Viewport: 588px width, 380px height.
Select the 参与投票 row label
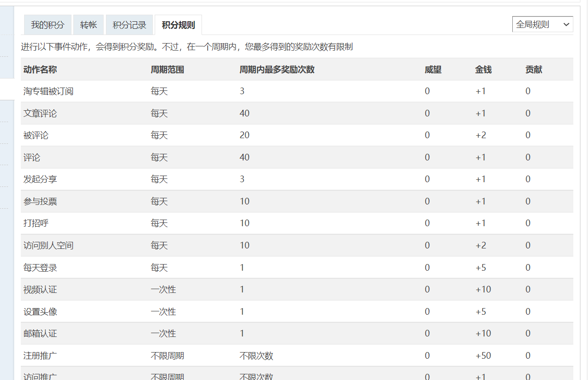40,202
